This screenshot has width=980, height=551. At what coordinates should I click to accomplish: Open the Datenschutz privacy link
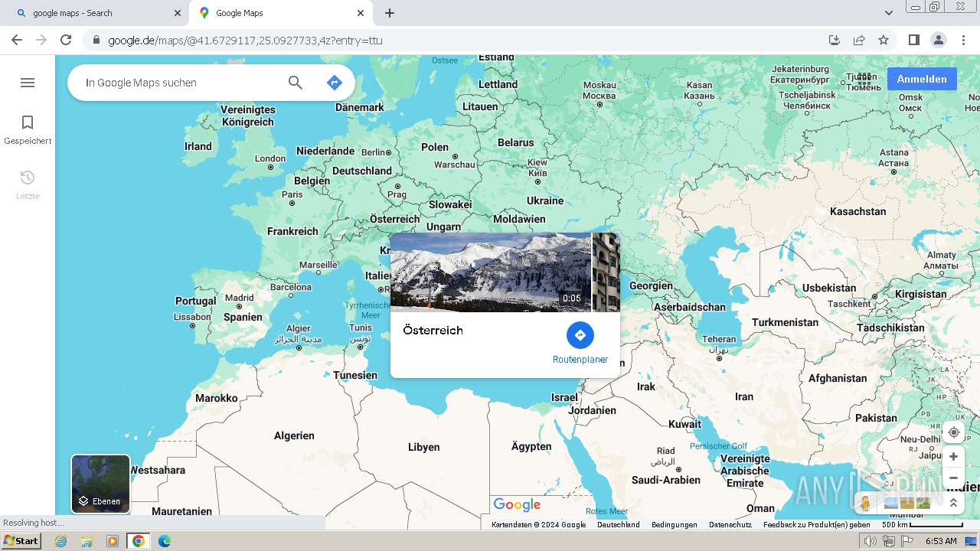point(730,525)
